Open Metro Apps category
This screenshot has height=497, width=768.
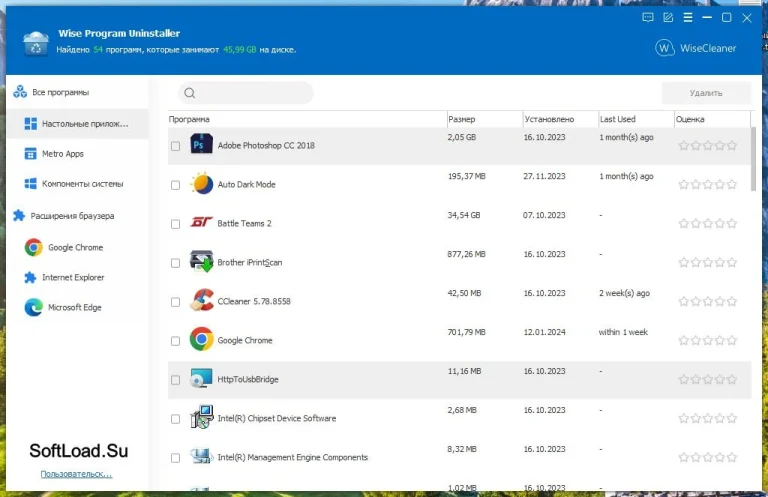click(x=63, y=154)
